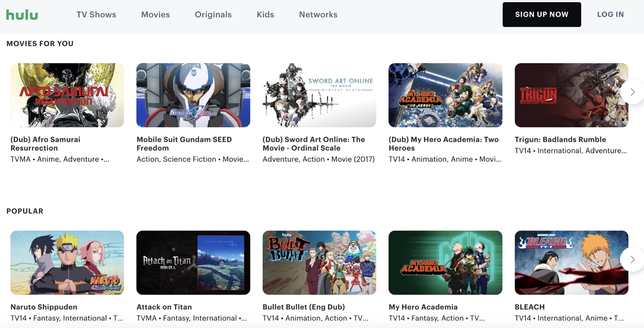Open the Naruto Shippuden thumbnail
This screenshot has width=644, height=328.
point(67,263)
